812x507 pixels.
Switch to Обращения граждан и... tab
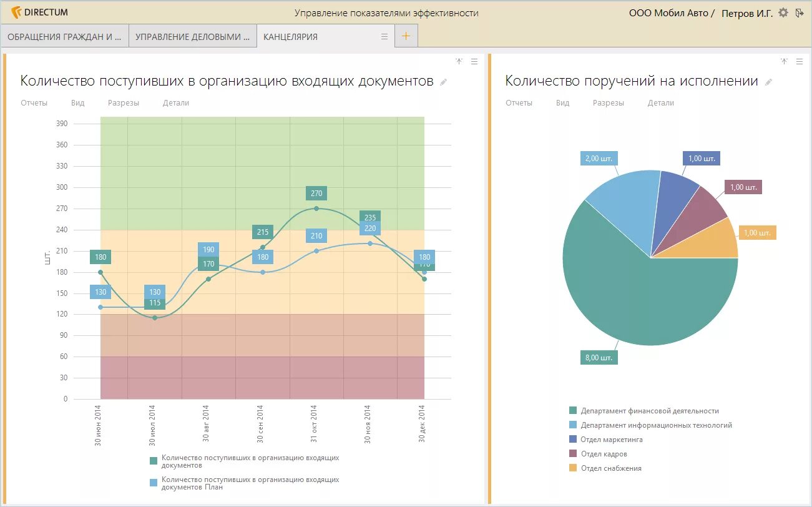point(64,36)
